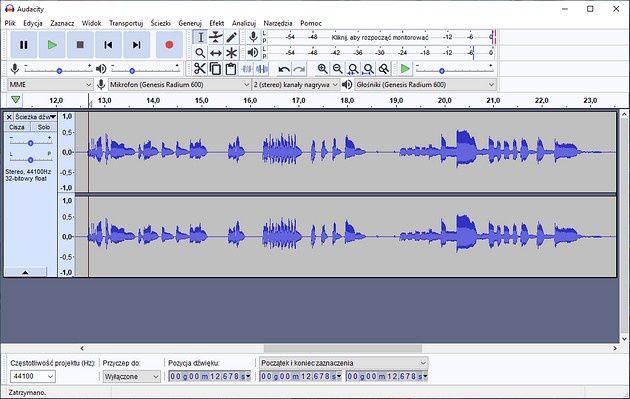This screenshot has height=399, width=630.
Task: Click the Cut scissors icon
Action: pyautogui.click(x=200, y=69)
